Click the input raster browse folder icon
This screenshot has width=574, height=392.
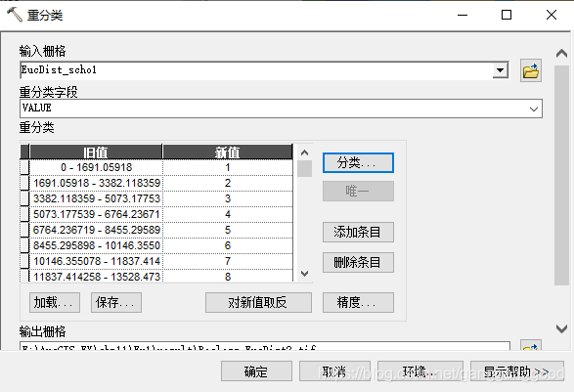[530, 70]
